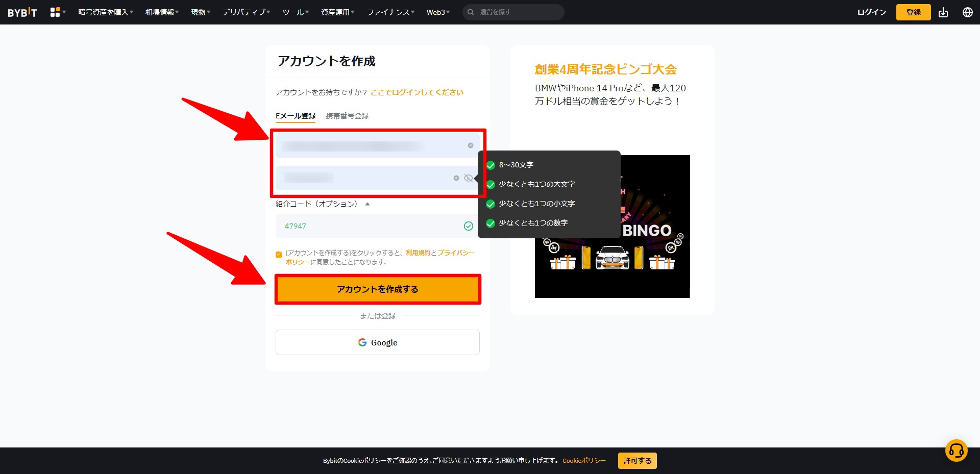
Task: Open the app download icon
Action: click(943, 12)
